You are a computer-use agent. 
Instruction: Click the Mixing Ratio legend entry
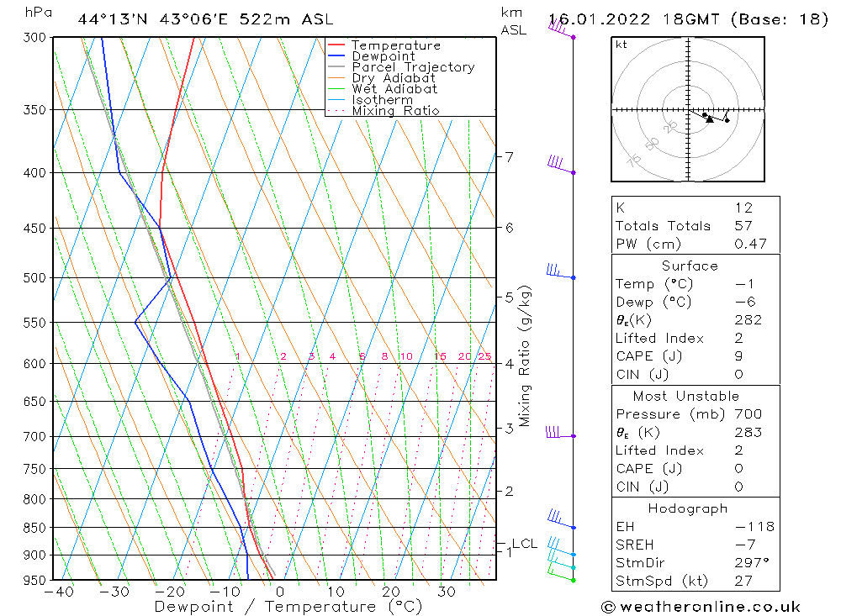pos(383,110)
